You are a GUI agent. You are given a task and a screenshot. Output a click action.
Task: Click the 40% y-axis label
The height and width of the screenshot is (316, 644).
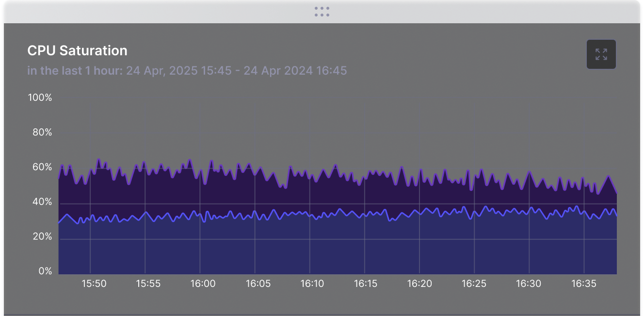[42, 202]
